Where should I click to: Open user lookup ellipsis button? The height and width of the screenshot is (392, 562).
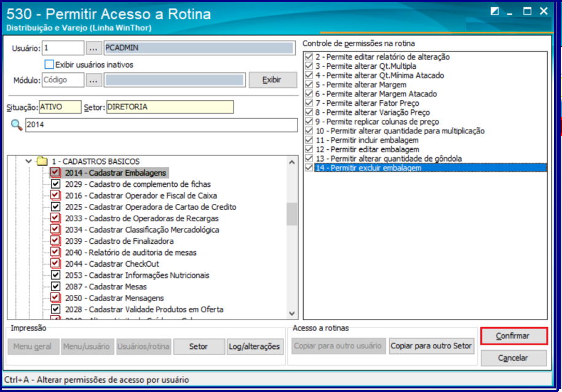click(93, 48)
